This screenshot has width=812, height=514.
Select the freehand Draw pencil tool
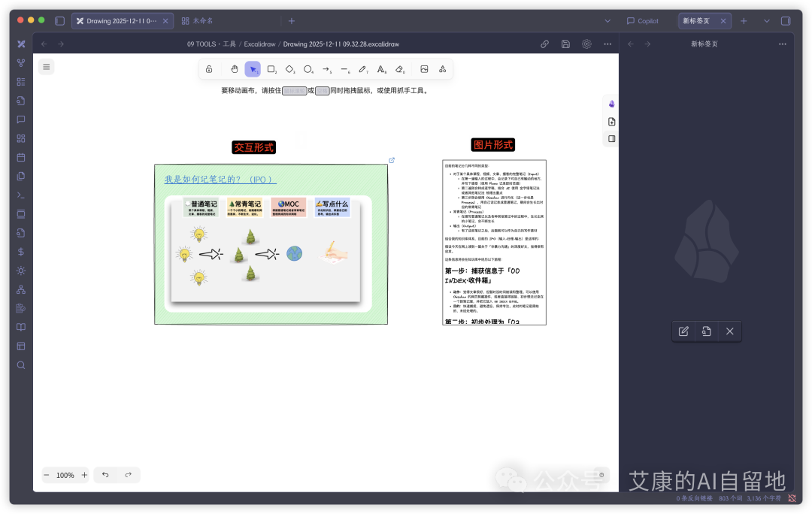pyautogui.click(x=363, y=69)
